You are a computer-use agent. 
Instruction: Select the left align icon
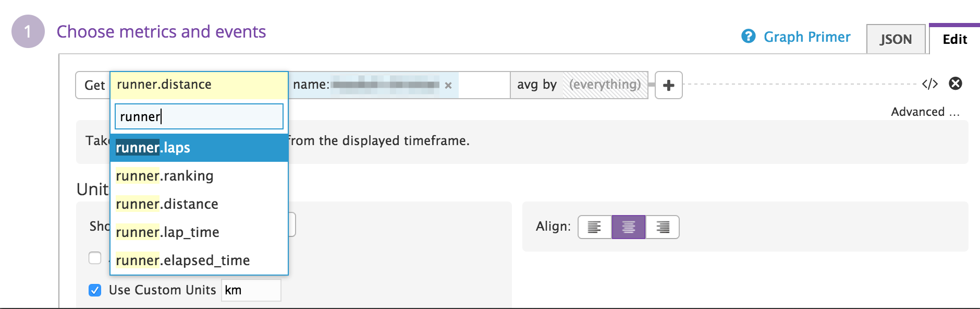click(x=594, y=227)
